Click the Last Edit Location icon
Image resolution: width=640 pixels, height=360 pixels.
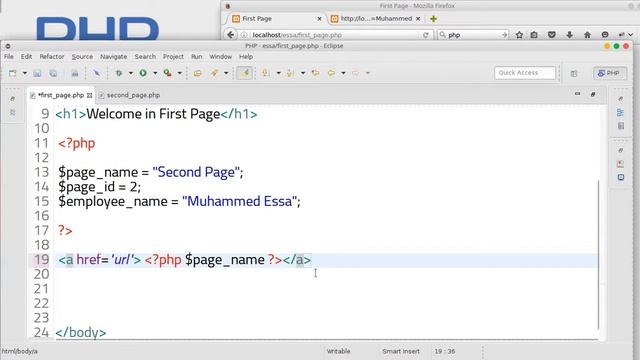[x=315, y=73]
